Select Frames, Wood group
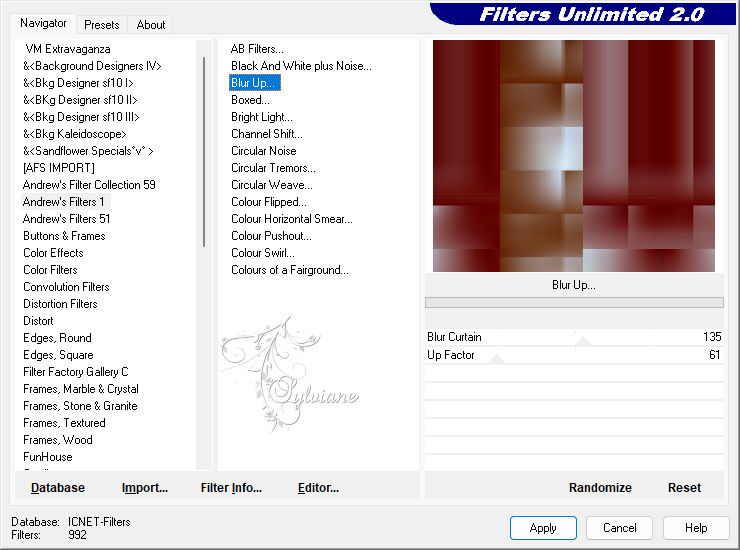 58,440
